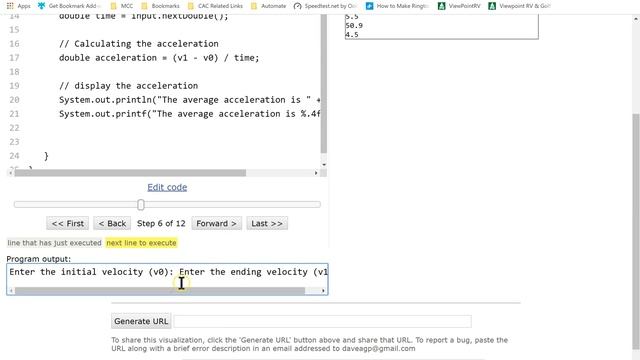The image size is (640, 360).
Task: Click the '// Calculating the acceleration' comment
Action: [x=139, y=44]
